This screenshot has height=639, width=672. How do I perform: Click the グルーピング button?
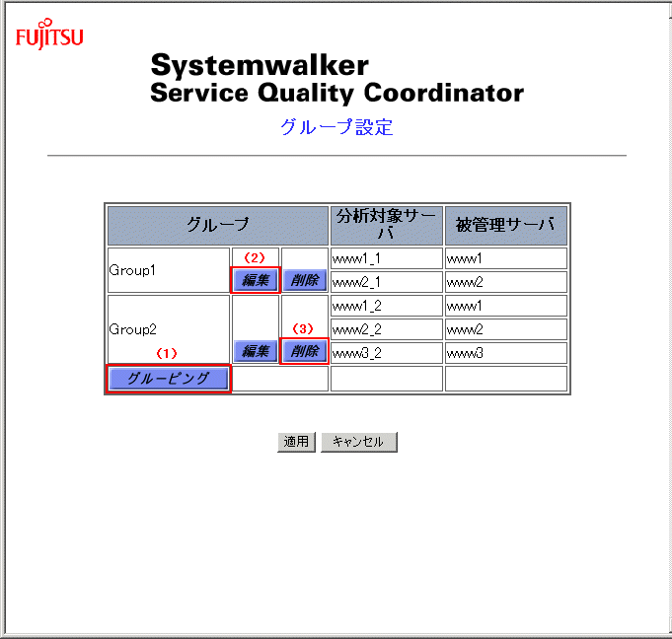168,379
